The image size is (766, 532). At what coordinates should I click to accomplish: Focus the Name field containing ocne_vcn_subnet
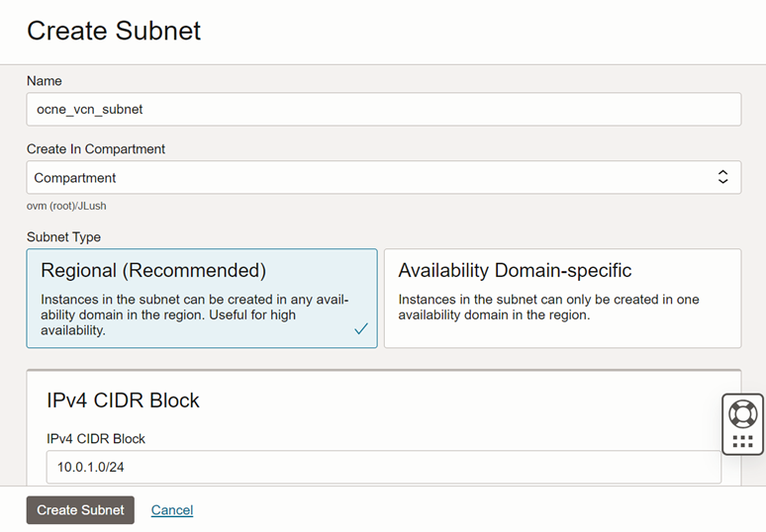click(384, 110)
